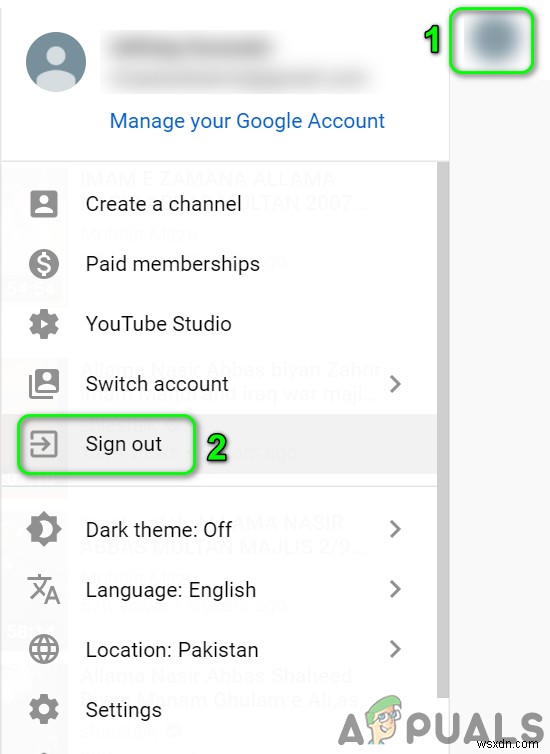The image size is (550, 754).
Task: Click the Settings gear icon
Action: (x=44, y=709)
